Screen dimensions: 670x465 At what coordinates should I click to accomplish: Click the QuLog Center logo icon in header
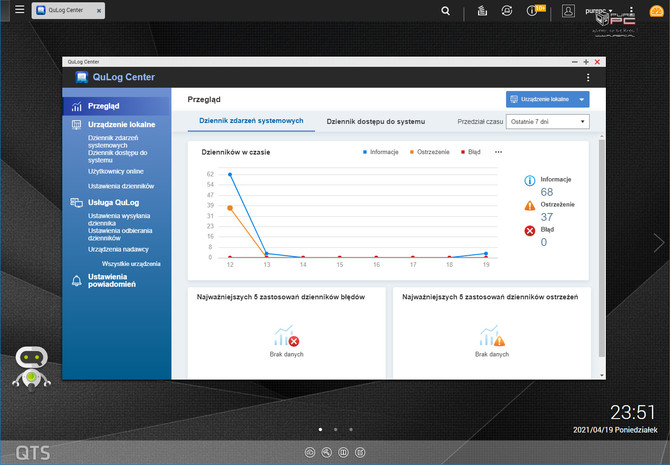pyautogui.click(x=82, y=77)
